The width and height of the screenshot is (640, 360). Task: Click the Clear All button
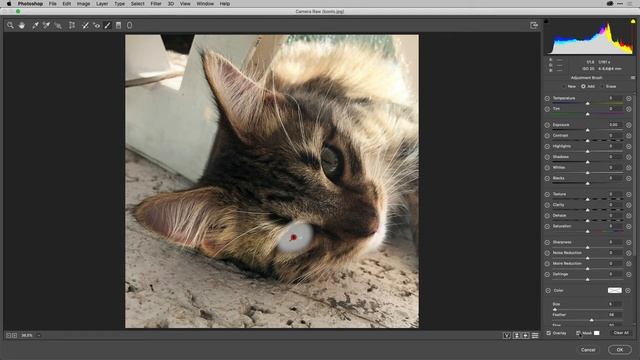pos(621,333)
